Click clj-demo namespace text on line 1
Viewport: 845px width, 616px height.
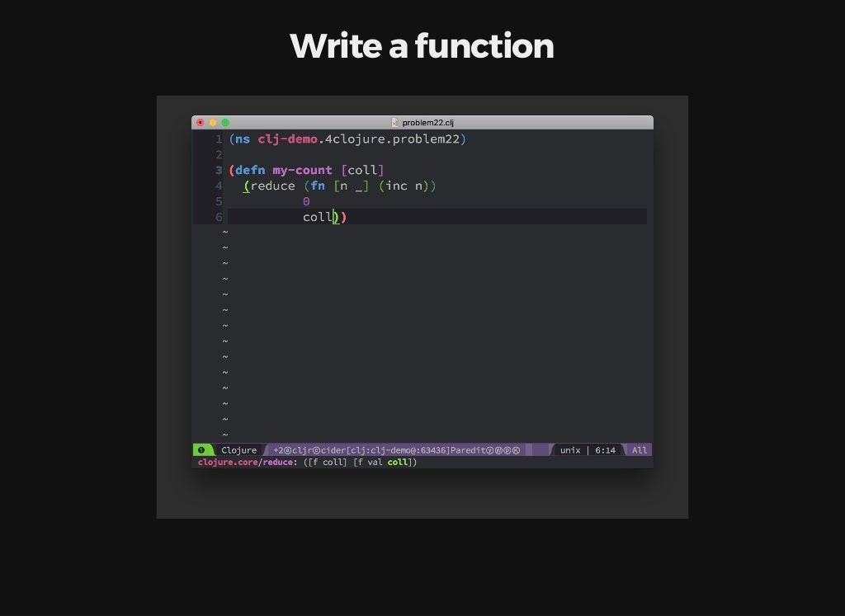(x=287, y=139)
